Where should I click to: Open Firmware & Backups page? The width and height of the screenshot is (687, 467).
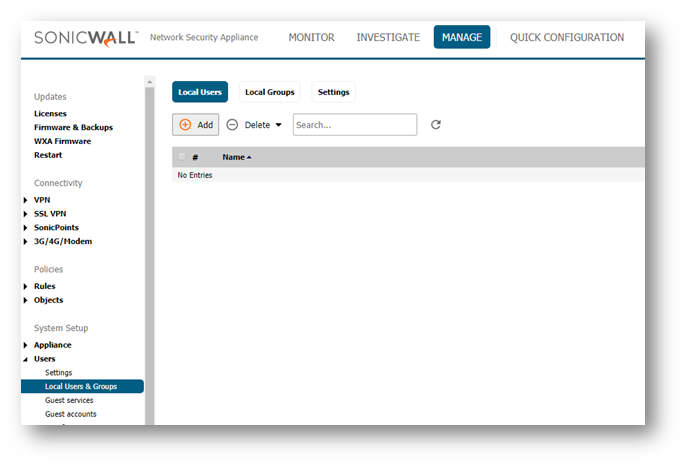tap(73, 127)
